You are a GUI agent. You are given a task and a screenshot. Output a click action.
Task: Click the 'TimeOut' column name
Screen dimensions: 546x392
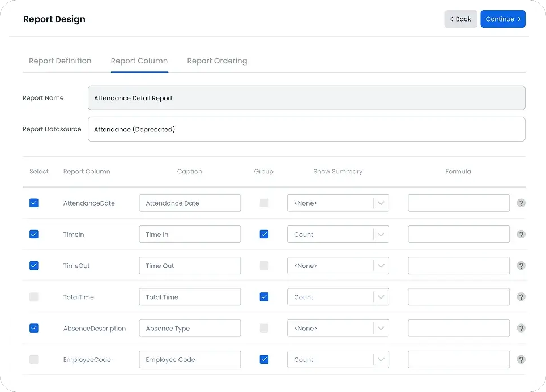(76, 266)
